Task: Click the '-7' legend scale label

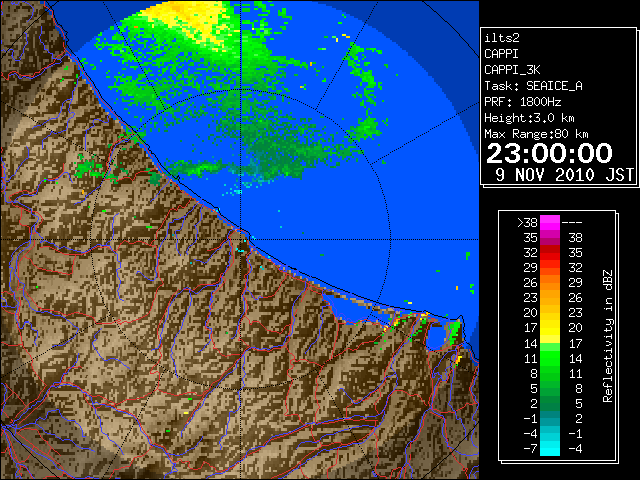Action: tap(530, 448)
